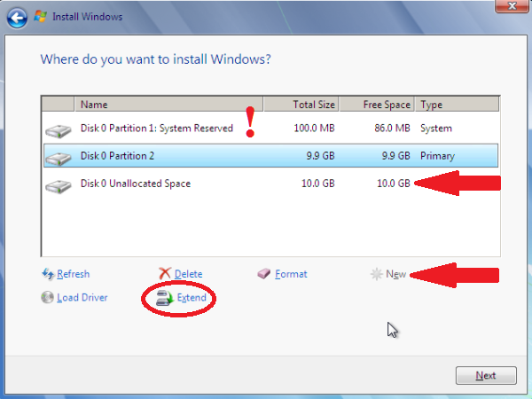Select the Disk 0 Unallocated Space row
This screenshot has width=532, height=399.
[x=270, y=184]
